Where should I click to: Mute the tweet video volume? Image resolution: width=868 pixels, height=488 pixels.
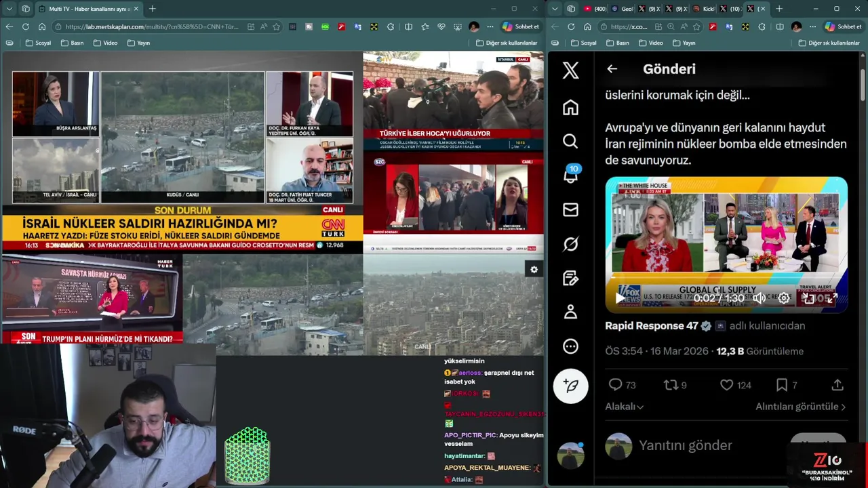tap(759, 298)
